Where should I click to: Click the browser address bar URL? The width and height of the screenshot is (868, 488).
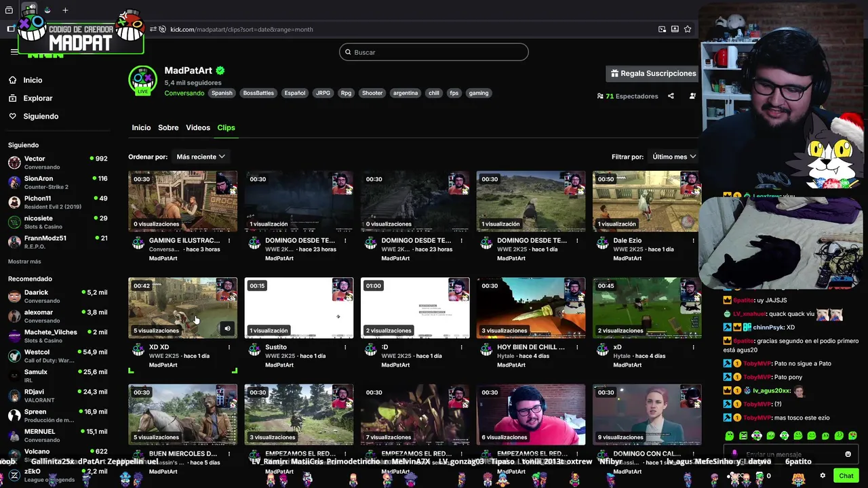[242, 29]
